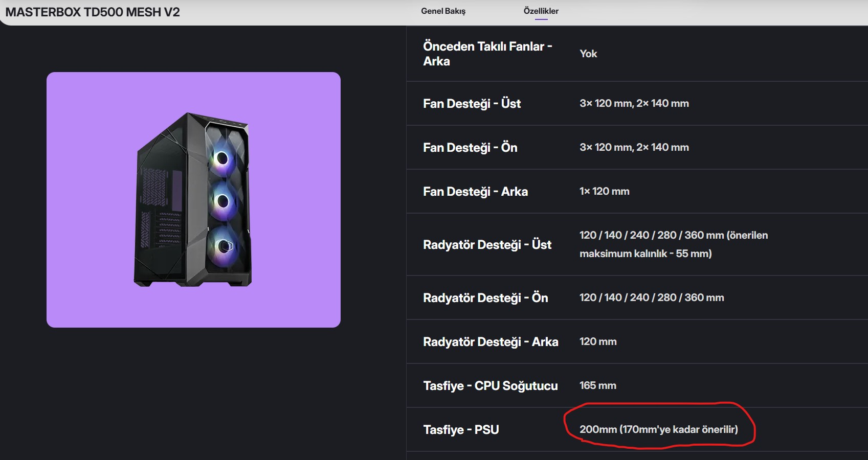Click the '200mm (170mm'ye kadar önerilir)' value
Viewport: 868px width, 460px height.
pyautogui.click(x=659, y=429)
